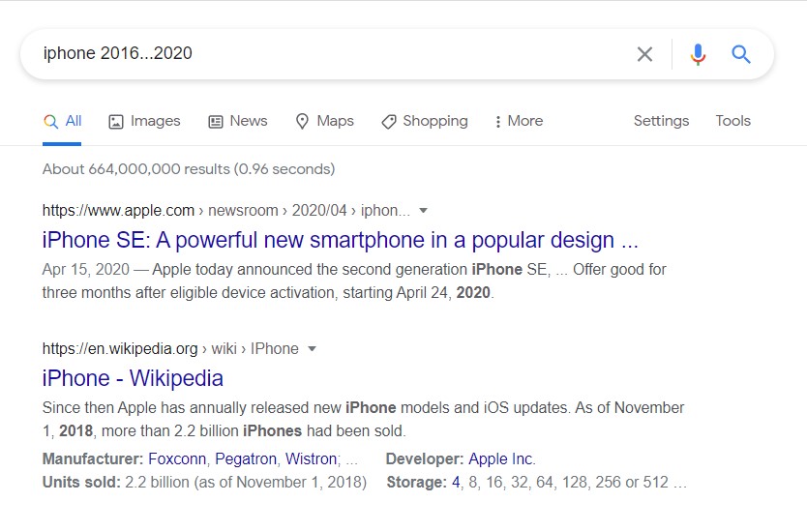Expand the wikipedia.org result options arrow
Image resolution: width=807 pixels, height=532 pixels.
point(312,348)
